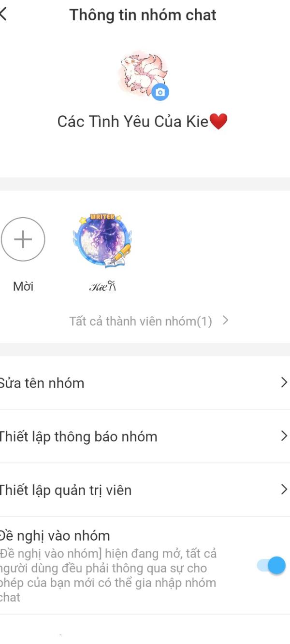
Task: Expand all group members chevron
Action: [225, 320]
